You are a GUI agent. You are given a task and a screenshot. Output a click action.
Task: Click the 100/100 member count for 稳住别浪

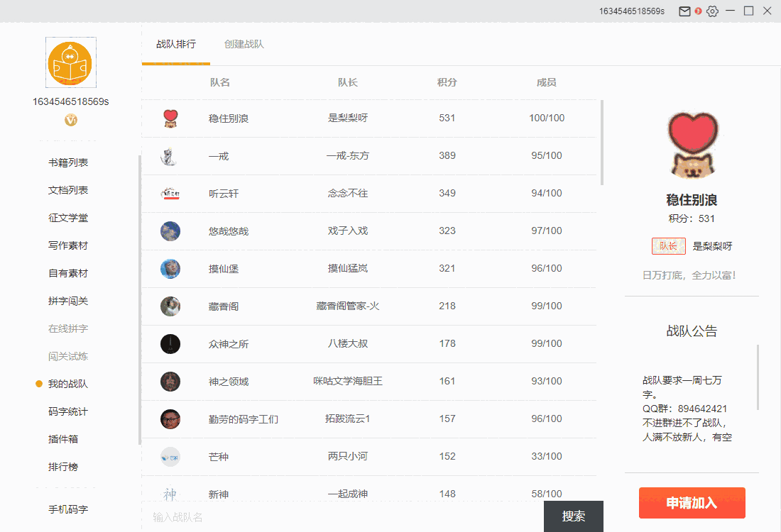point(546,118)
